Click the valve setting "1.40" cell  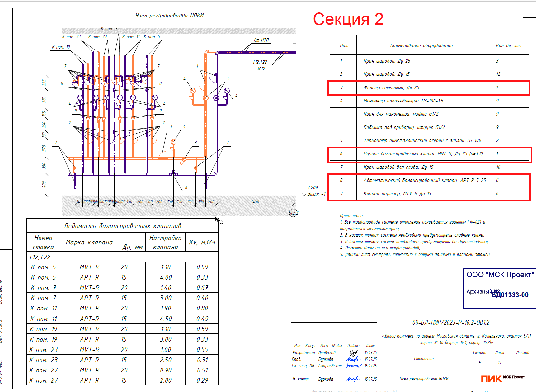[166, 288]
